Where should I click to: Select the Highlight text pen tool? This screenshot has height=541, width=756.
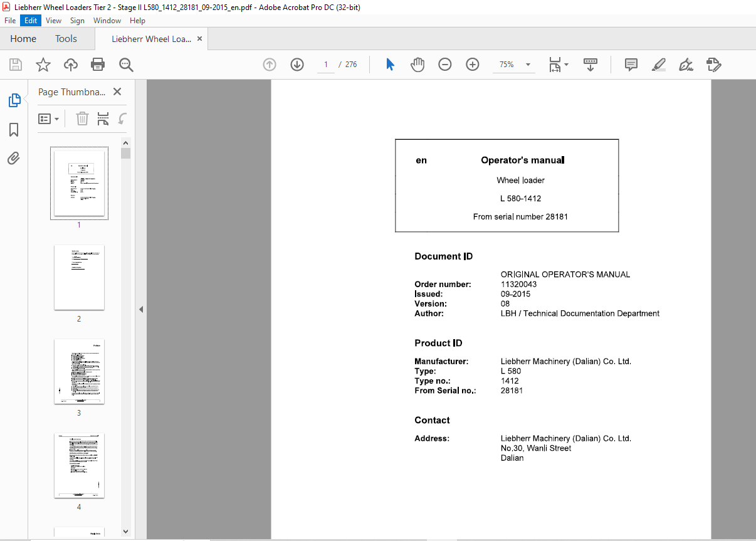pyautogui.click(x=658, y=65)
